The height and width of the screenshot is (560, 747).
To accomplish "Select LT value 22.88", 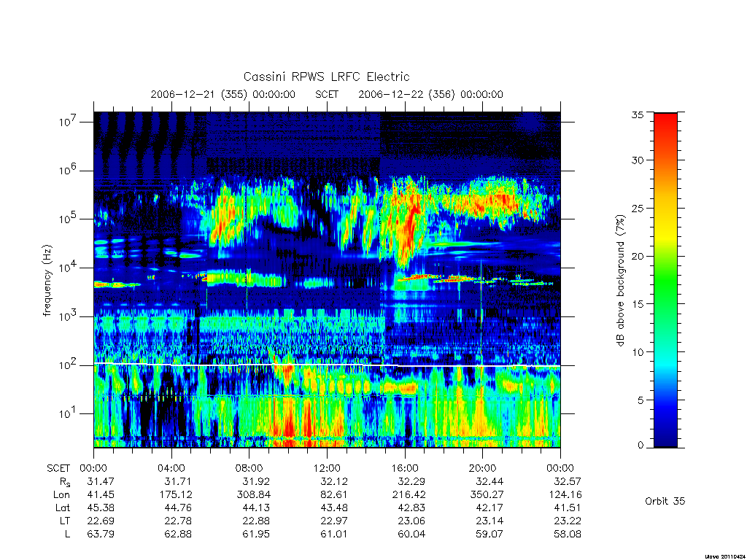I will (x=256, y=521).
